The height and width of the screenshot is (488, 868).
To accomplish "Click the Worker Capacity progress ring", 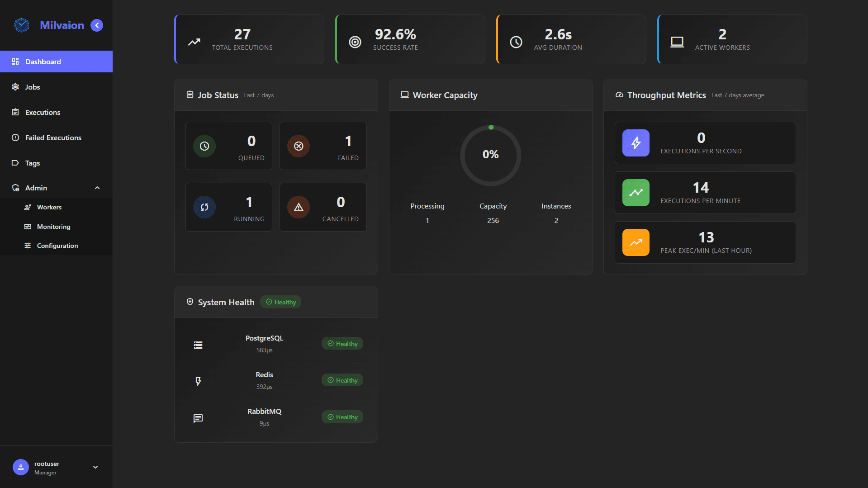I will (x=490, y=155).
